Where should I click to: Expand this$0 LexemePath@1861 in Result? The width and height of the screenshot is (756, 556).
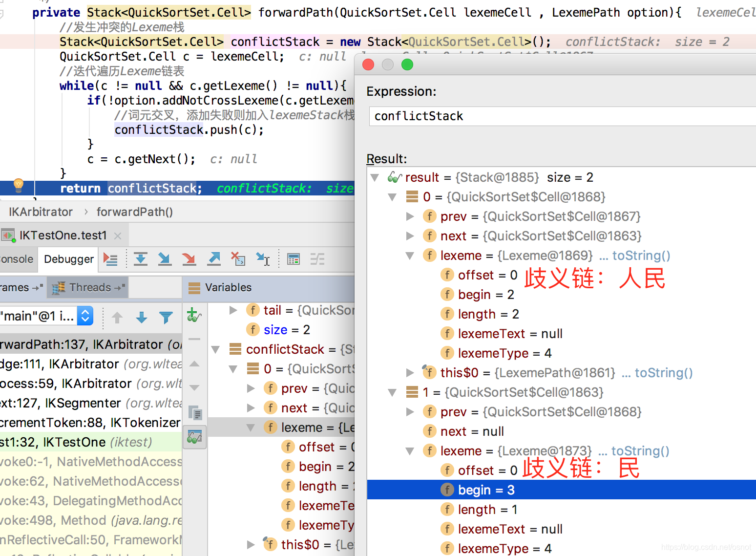(410, 373)
